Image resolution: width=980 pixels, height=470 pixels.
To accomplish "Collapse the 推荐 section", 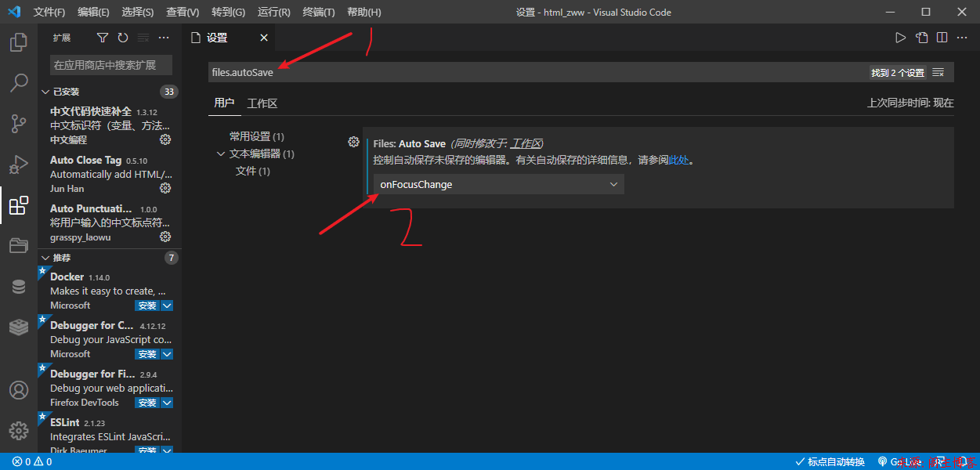I will [x=45, y=258].
